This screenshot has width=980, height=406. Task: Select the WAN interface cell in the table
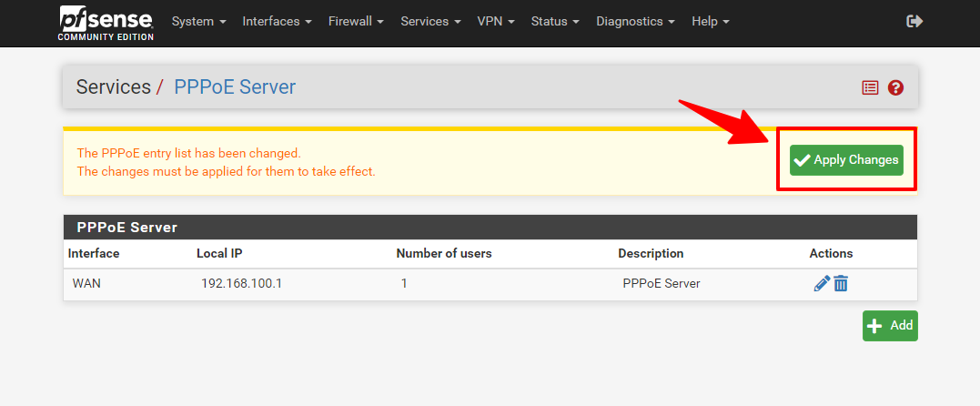tap(86, 284)
